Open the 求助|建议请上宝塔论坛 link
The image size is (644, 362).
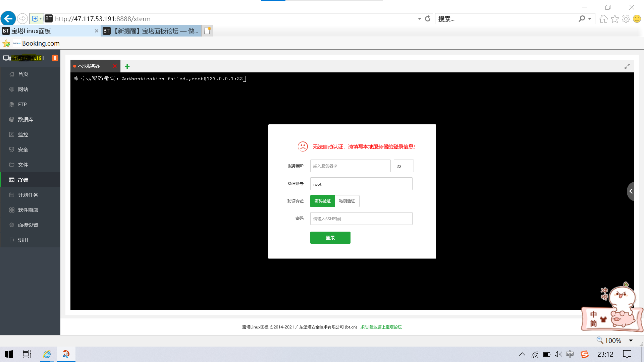tap(381, 327)
